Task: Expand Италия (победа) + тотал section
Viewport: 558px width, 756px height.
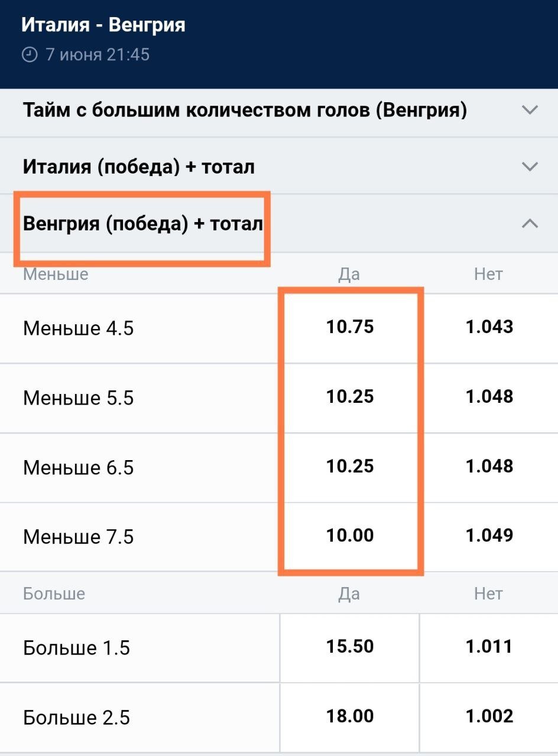Action: [530, 167]
